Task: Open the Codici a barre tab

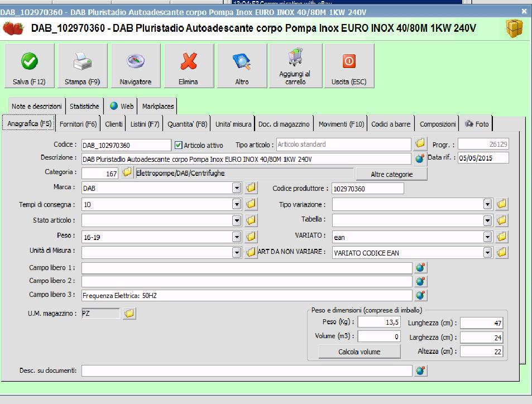Action: 391,124
